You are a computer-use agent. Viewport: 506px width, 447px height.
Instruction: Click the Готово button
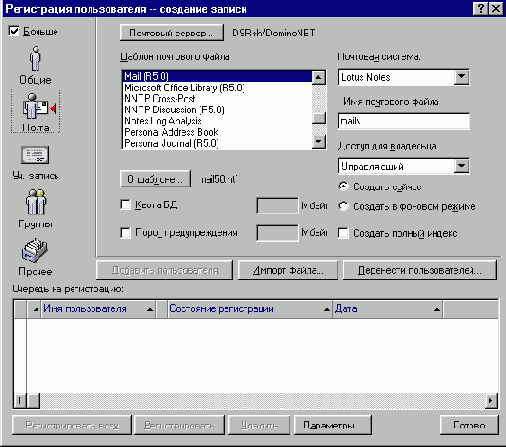coord(469,425)
